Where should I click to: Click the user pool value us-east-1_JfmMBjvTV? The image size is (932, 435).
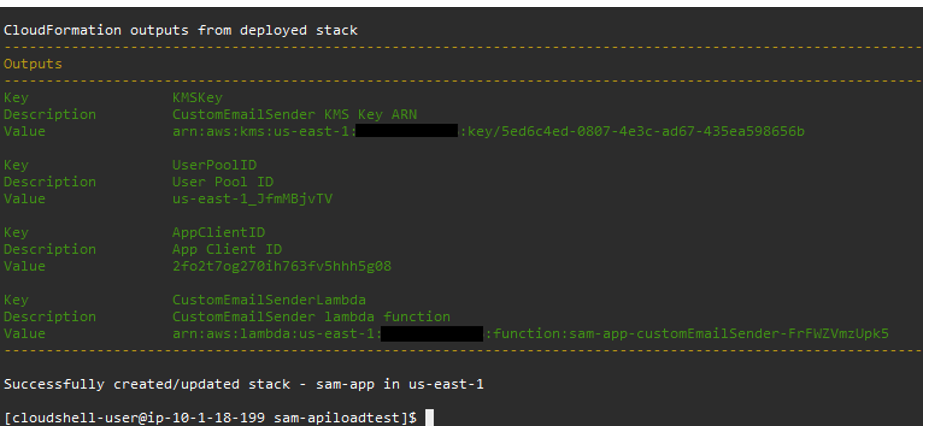pyautogui.click(x=252, y=199)
